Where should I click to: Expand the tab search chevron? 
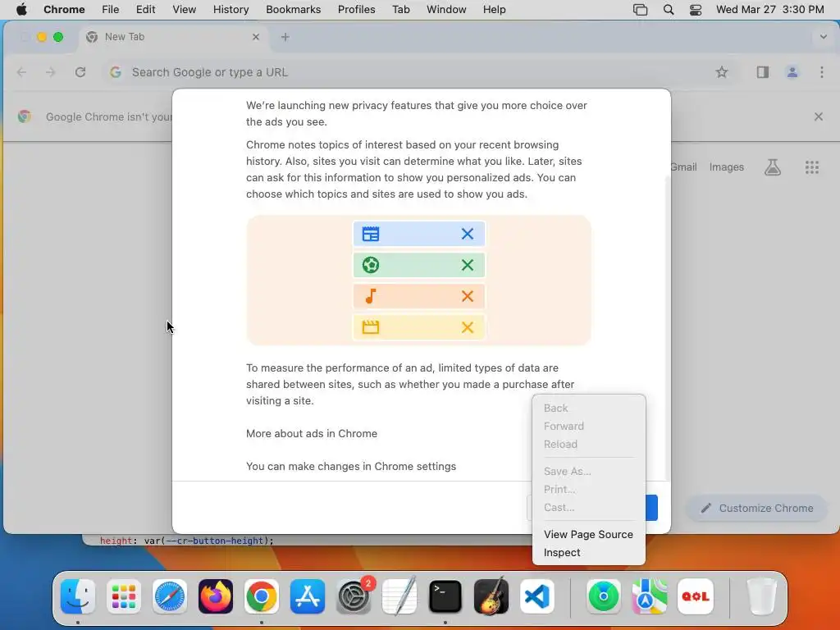pos(823,37)
